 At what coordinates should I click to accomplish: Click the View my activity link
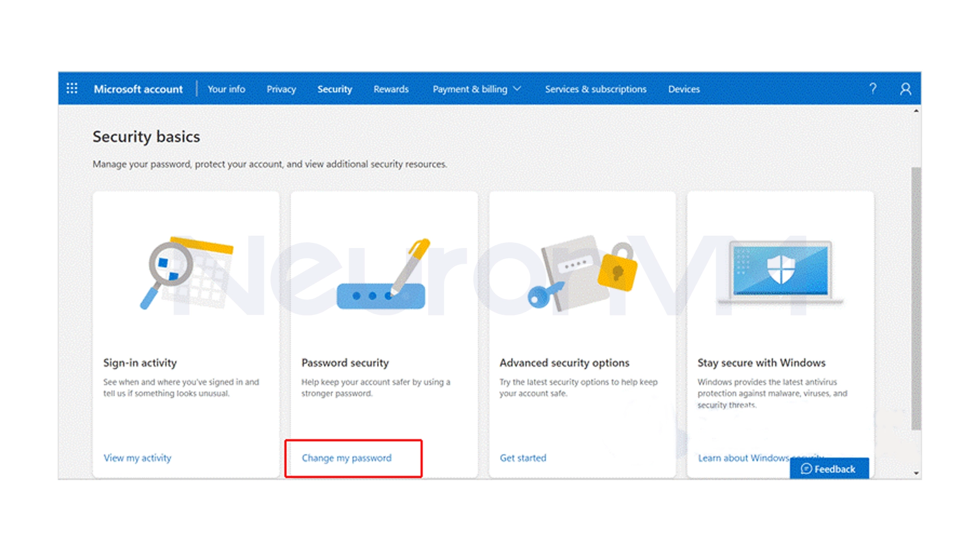(137, 458)
